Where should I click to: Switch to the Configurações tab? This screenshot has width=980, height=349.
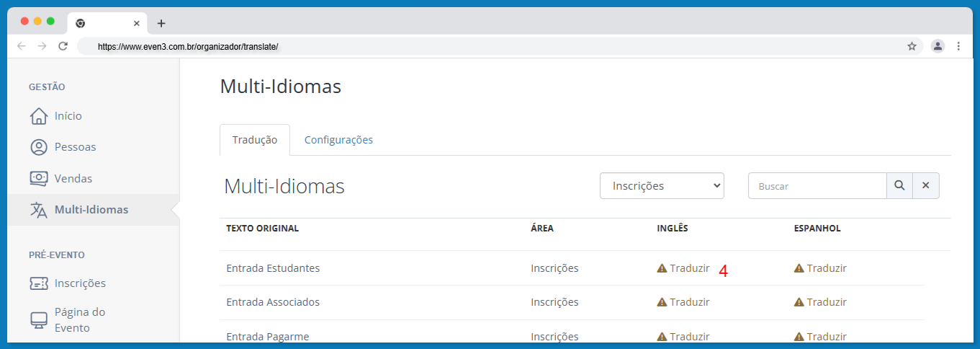coord(338,140)
